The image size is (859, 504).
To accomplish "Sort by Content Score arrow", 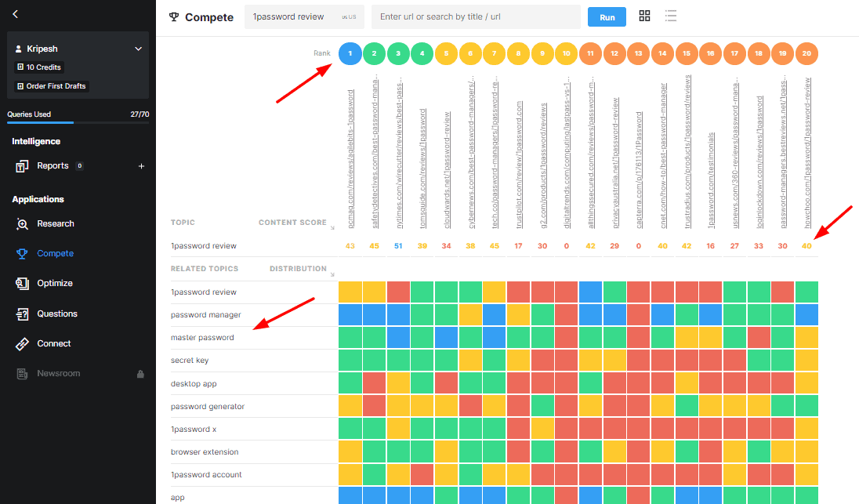I will (x=332, y=228).
